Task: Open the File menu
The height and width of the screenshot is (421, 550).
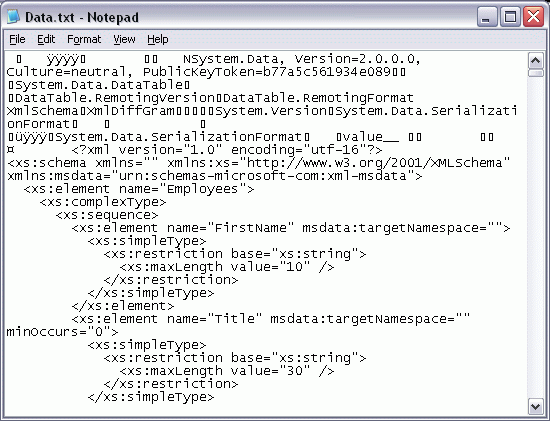Action: click(17, 39)
